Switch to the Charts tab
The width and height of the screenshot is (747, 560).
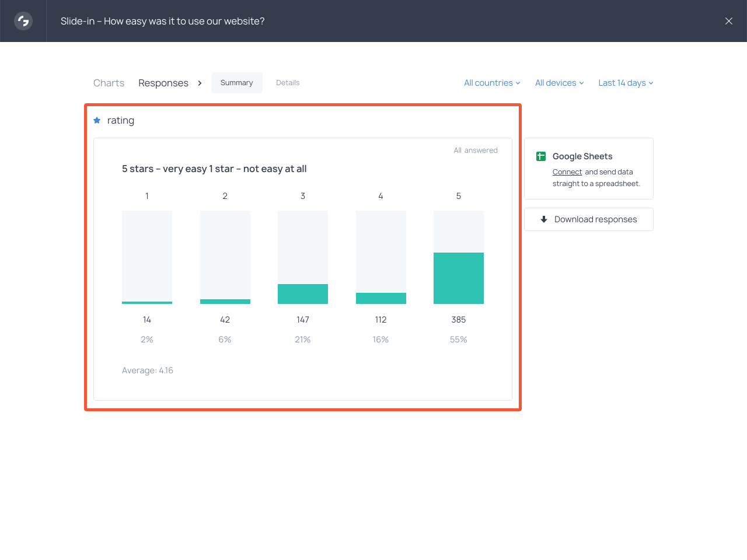tap(109, 83)
